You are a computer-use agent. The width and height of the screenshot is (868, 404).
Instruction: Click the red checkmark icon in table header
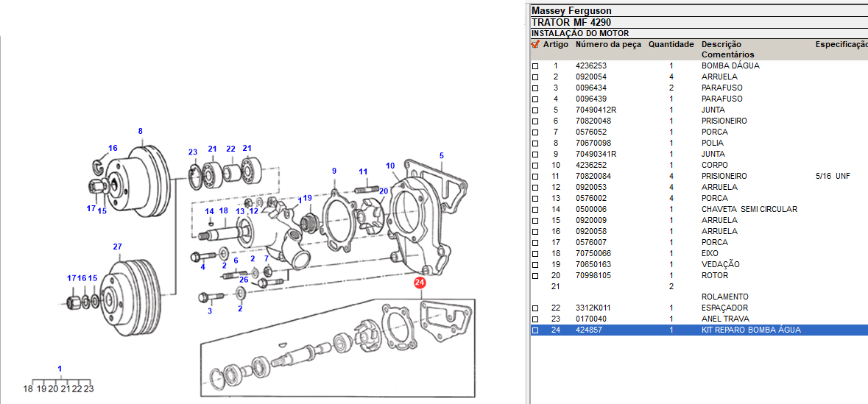click(x=535, y=44)
